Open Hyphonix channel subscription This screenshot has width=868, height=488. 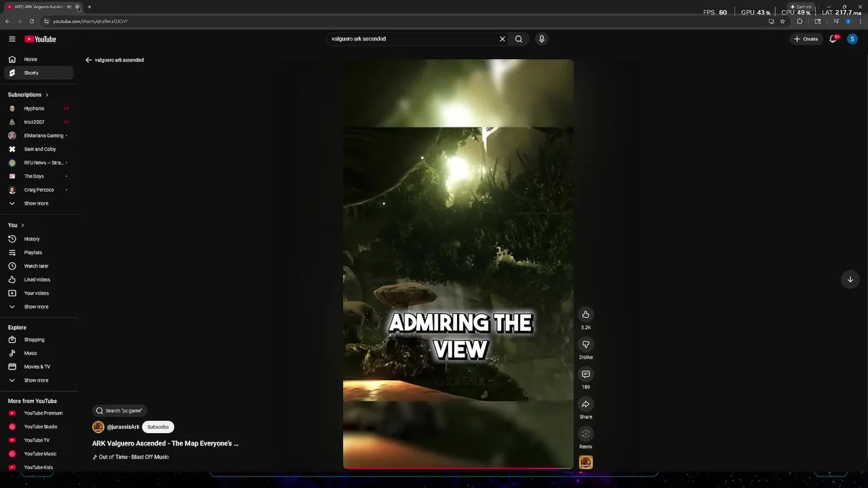[38, 108]
